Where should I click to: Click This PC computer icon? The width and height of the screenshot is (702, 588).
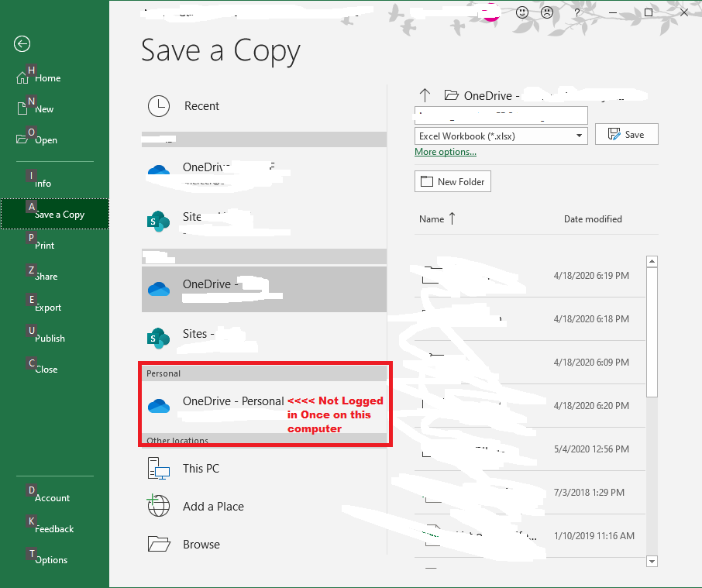[159, 469]
